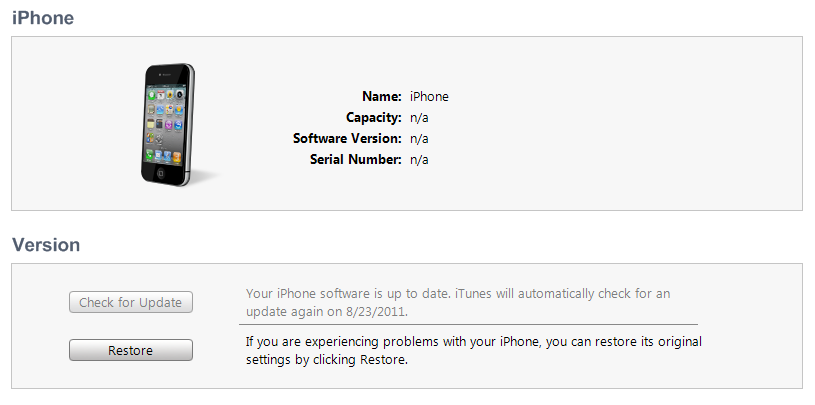815x405 pixels.
Task: Select the device name value iPhone
Action: click(430, 97)
